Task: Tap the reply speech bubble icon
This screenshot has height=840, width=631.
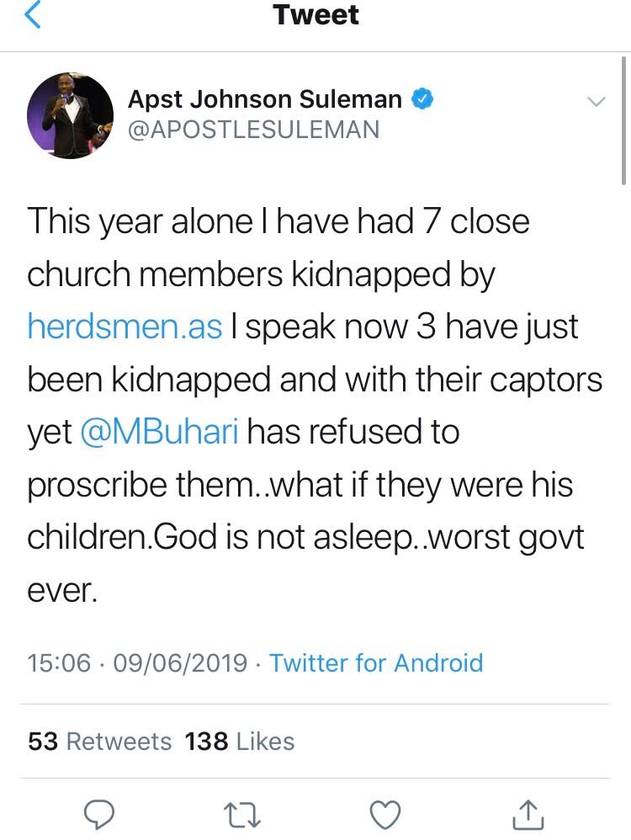Action: point(101,815)
